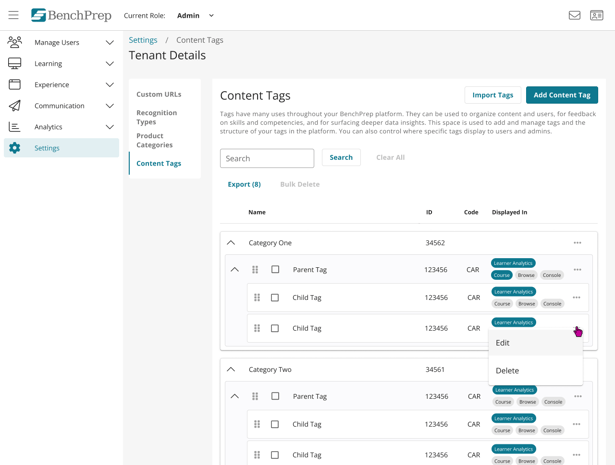Open the hamburger navigation menu
615x465 pixels.
pyautogui.click(x=13, y=15)
